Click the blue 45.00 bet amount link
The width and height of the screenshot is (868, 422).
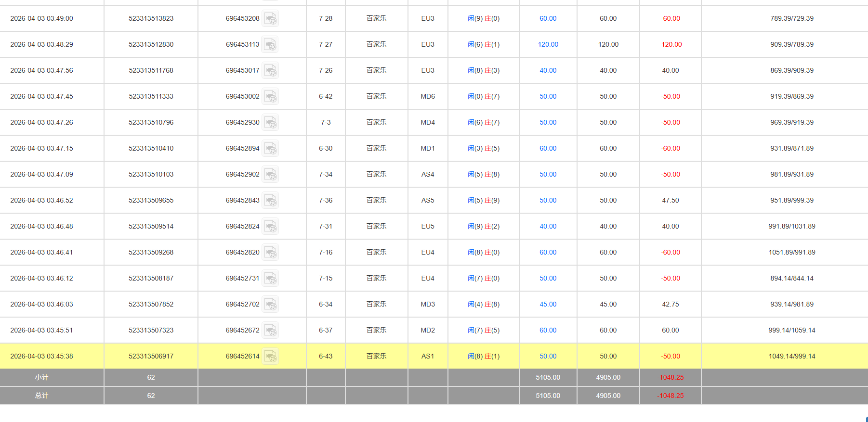(x=548, y=304)
